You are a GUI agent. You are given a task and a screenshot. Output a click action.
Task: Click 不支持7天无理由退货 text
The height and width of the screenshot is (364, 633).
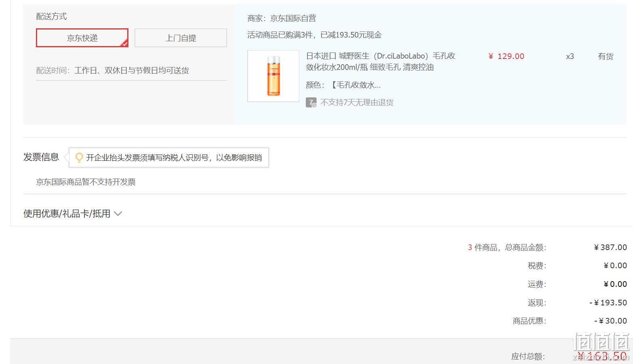tap(357, 103)
